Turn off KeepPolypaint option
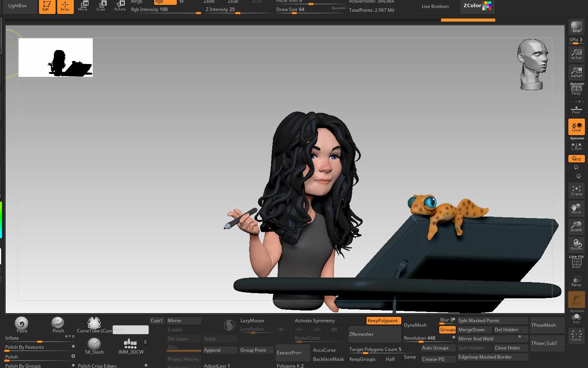 pos(383,321)
